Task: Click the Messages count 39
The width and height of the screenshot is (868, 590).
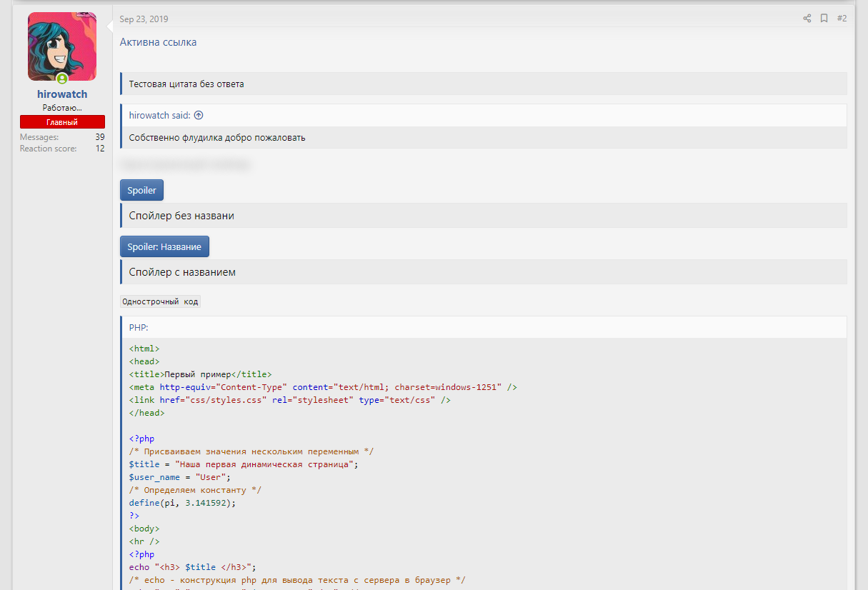Action: [x=100, y=137]
